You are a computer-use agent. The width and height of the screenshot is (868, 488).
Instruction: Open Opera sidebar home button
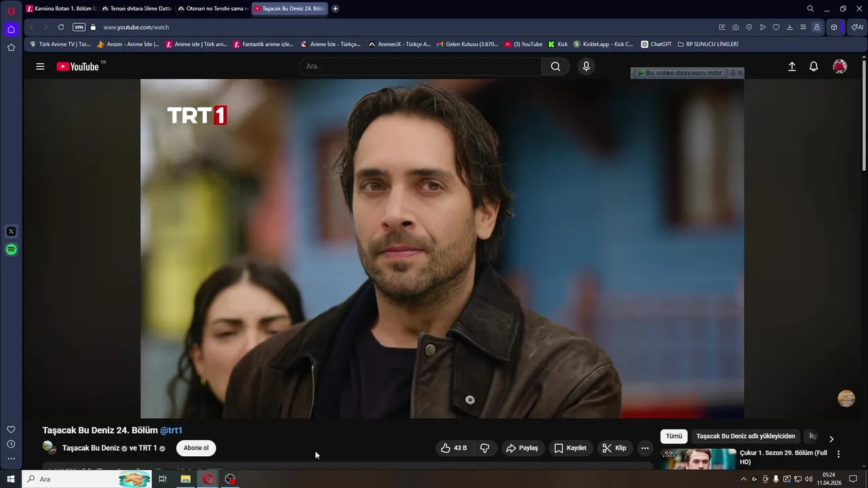pyautogui.click(x=11, y=29)
